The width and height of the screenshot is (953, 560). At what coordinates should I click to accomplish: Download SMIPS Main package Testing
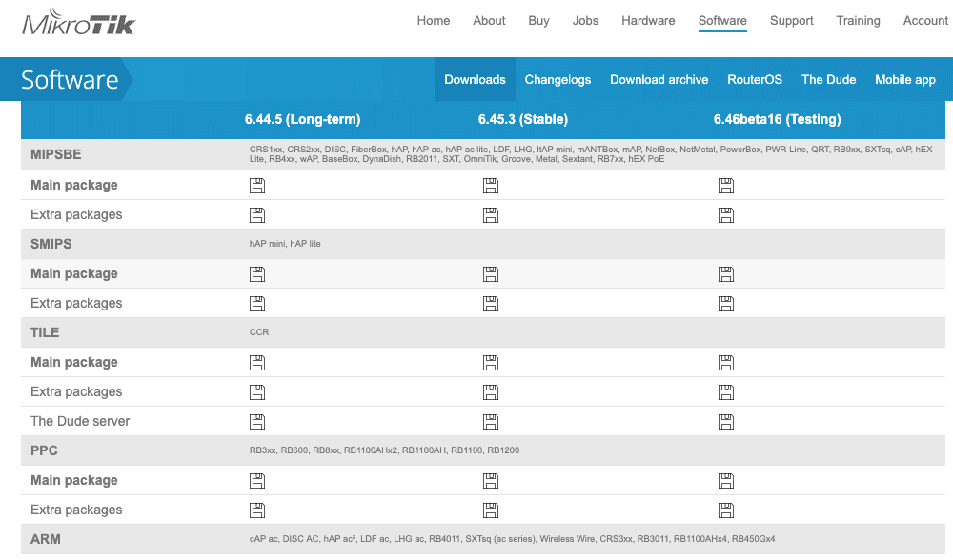(725, 274)
